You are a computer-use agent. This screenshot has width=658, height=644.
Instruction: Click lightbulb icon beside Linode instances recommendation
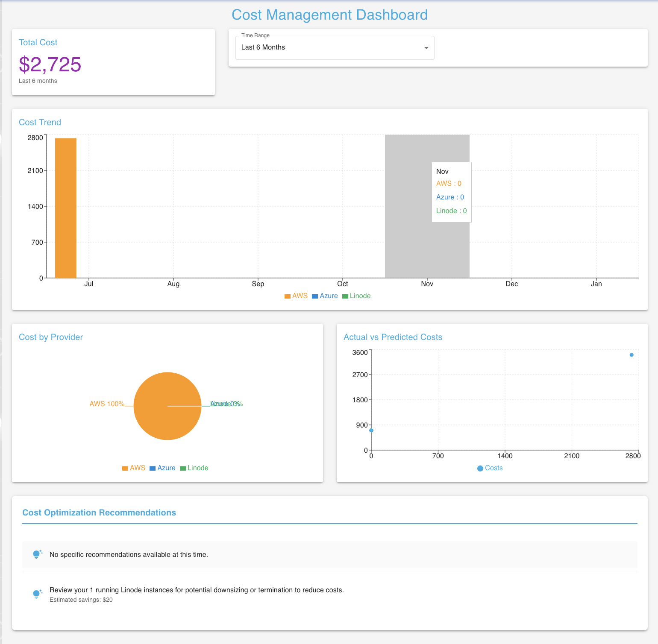[x=37, y=594]
